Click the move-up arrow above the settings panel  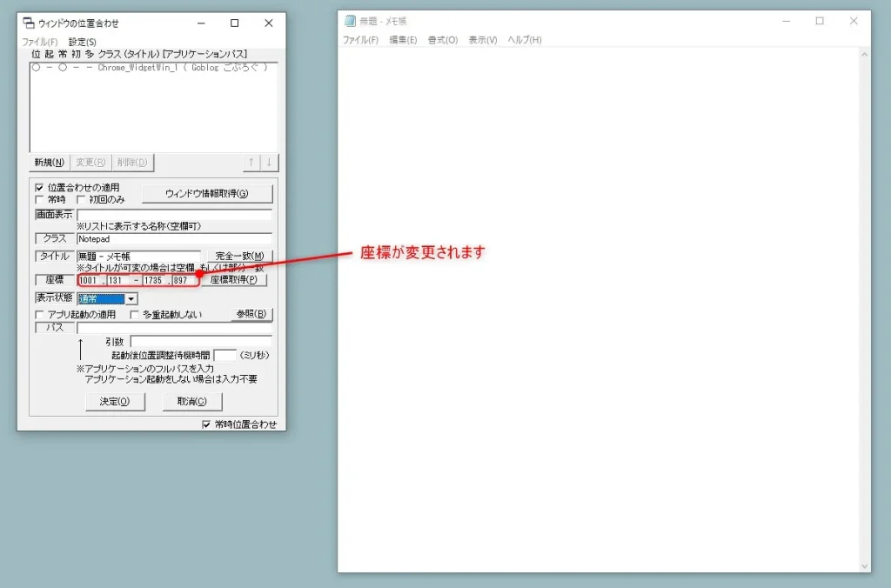(251, 162)
